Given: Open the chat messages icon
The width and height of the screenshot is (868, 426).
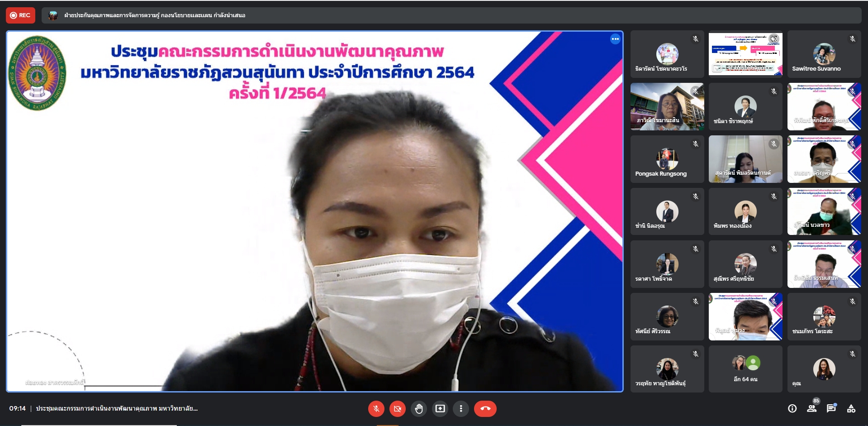Looking at the screenshot, I should [831, 408].
